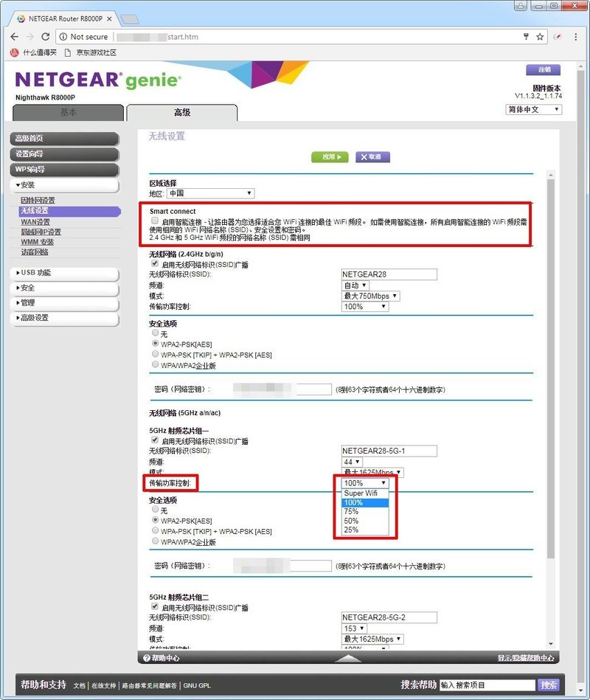The width and height of the screenshot is (590, 700).
Task: Close the NETGEAR Router R8000P tab
Action: tap(109, 18)
